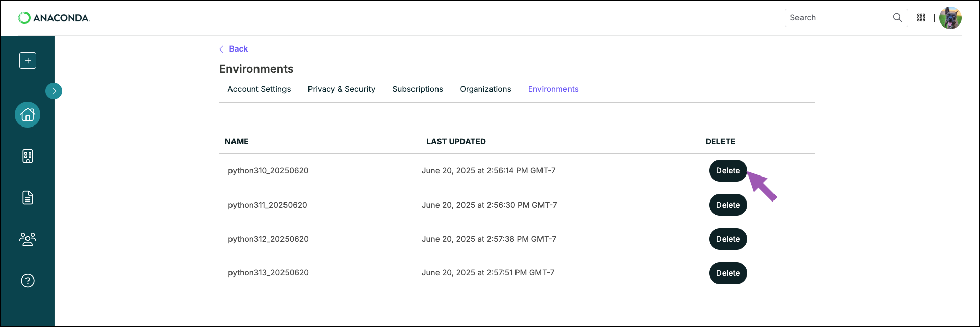This screenshot has width=980, height=327.
Task: Delete the python310_20250620 environment
Action: click(728, 170)
